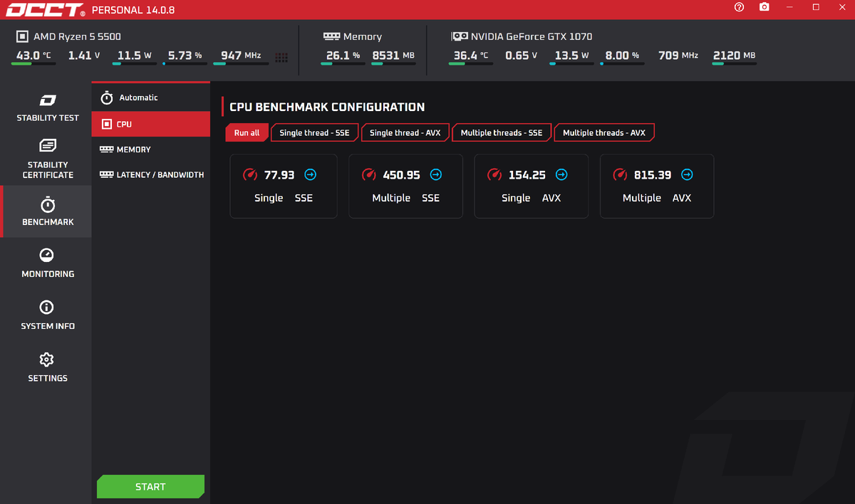Click the CPU usage 5.73 % reading
Image resolution: width=855 pixels, height=504 pixels.
[185, 55]
